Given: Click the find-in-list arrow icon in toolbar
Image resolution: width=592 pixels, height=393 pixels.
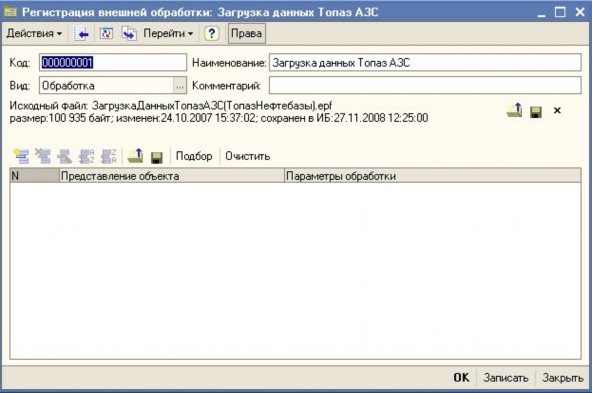Looking at the screenshot, I should click(82, 34).
